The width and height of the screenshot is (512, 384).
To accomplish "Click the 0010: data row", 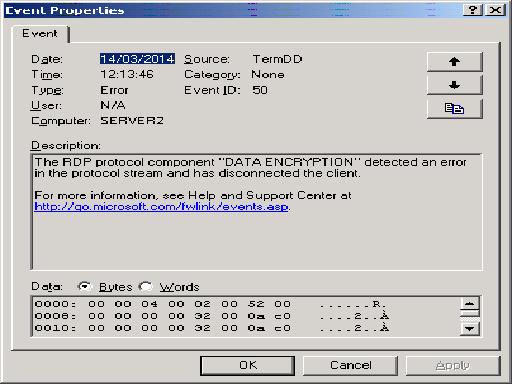I will 212,328.
